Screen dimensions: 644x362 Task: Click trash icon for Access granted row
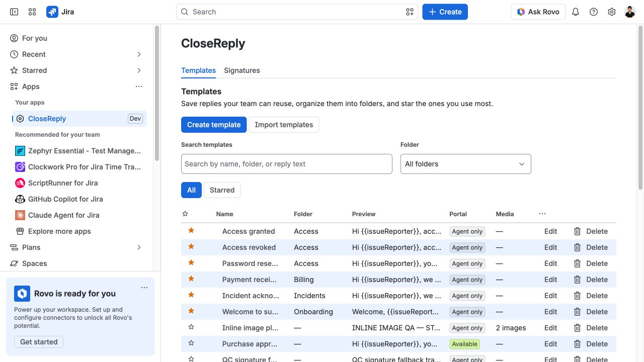tap(577, 231)
